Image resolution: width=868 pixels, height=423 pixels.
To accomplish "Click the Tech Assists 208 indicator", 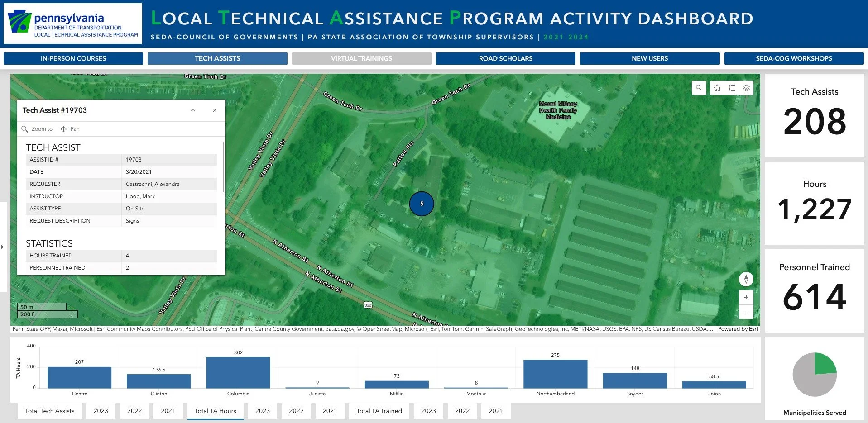I will (x=815, y=115).
